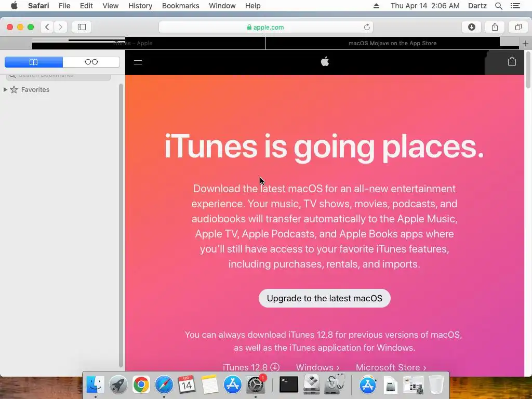
Task: Switch sidebar to Reading List glasses
Action: 91,62
